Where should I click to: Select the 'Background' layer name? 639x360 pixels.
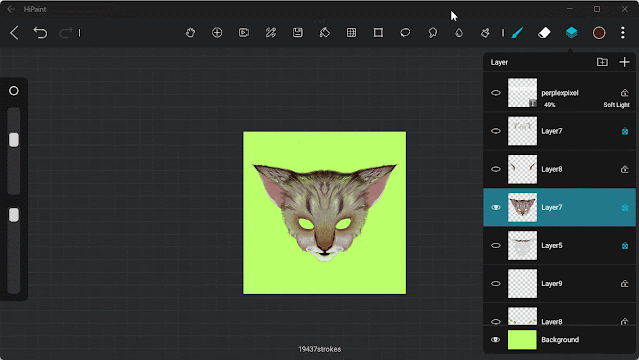point(560,340)
